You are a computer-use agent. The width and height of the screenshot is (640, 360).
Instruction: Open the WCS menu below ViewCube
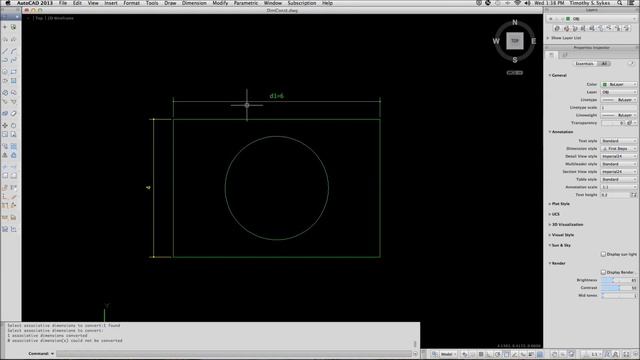pos(515,73)
